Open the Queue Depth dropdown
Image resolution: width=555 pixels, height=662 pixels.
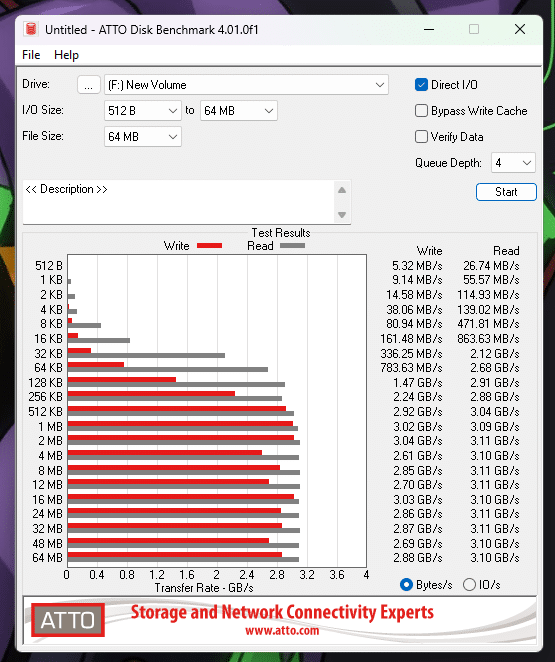tap(513, 163)
